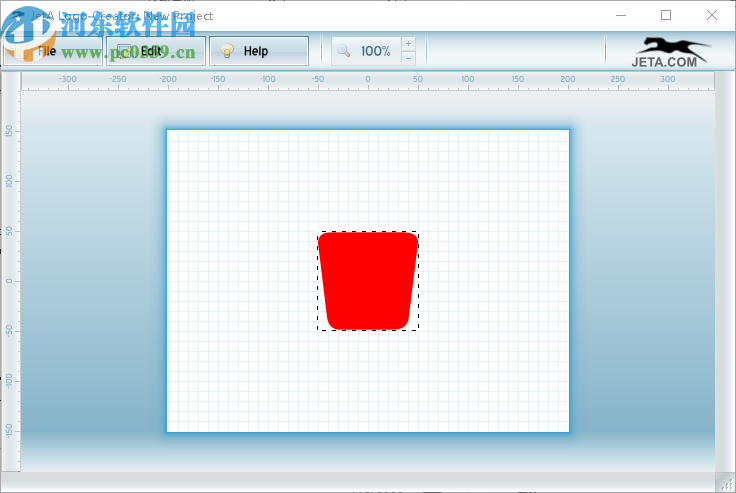The image size is (736, 493).
Task: Close the Jeta Logo Creator window
Action: [712, 15]
